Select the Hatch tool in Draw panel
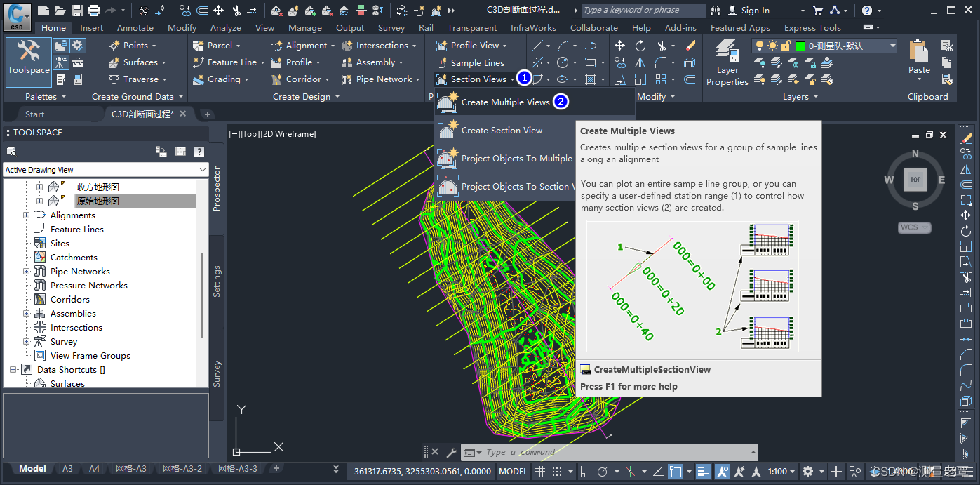 coord(591,79)
